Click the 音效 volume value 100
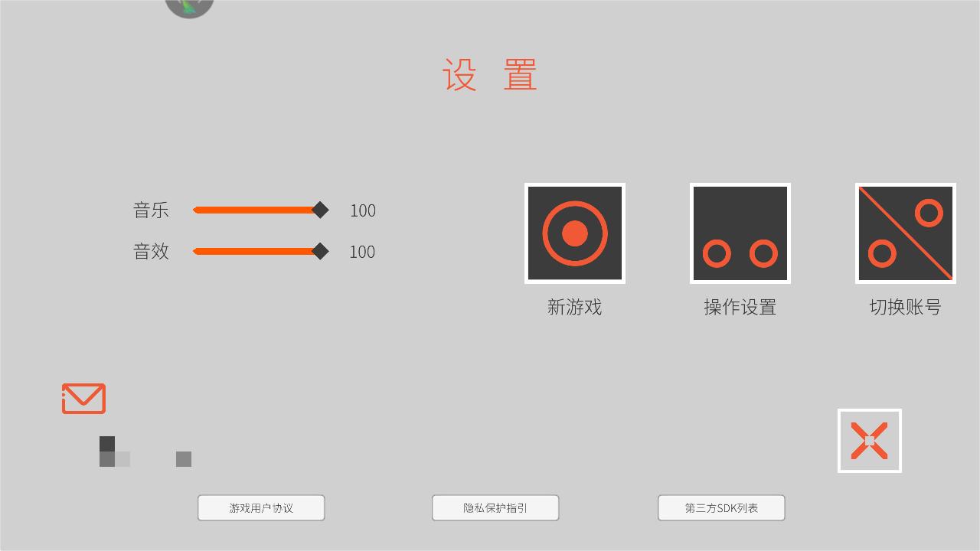This screenshot has width=980, height=551. tap(362, 252)
